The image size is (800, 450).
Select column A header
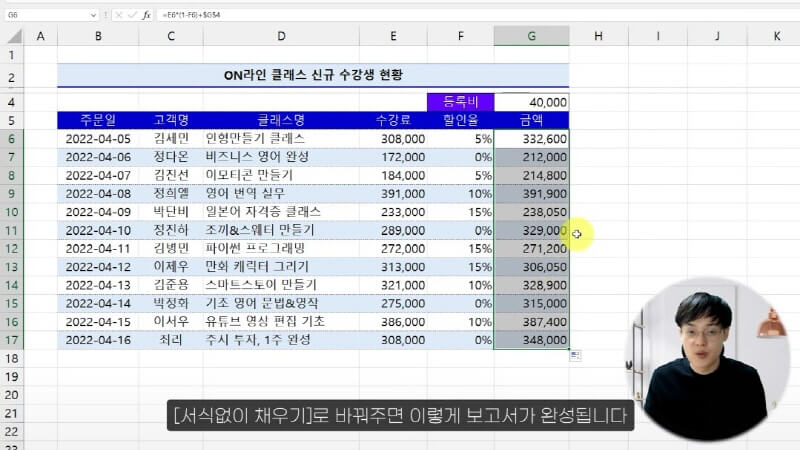[x=40, y=36]
